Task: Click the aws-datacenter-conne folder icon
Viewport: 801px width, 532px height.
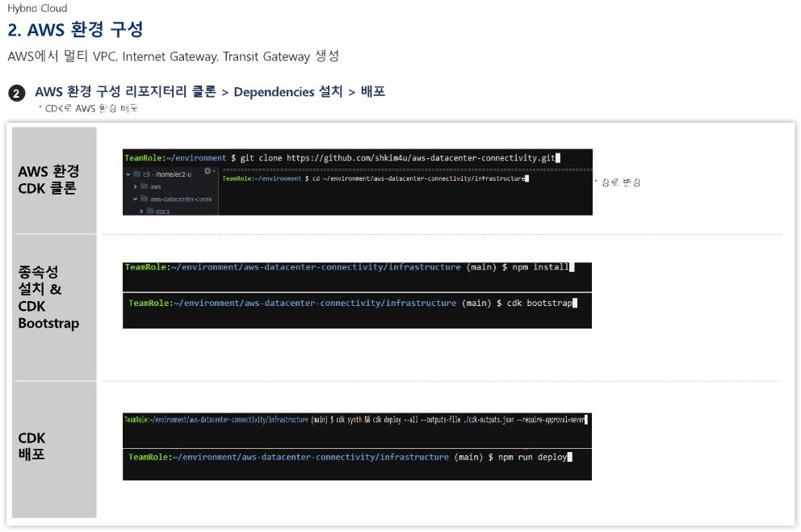Action: coord(144,199)
